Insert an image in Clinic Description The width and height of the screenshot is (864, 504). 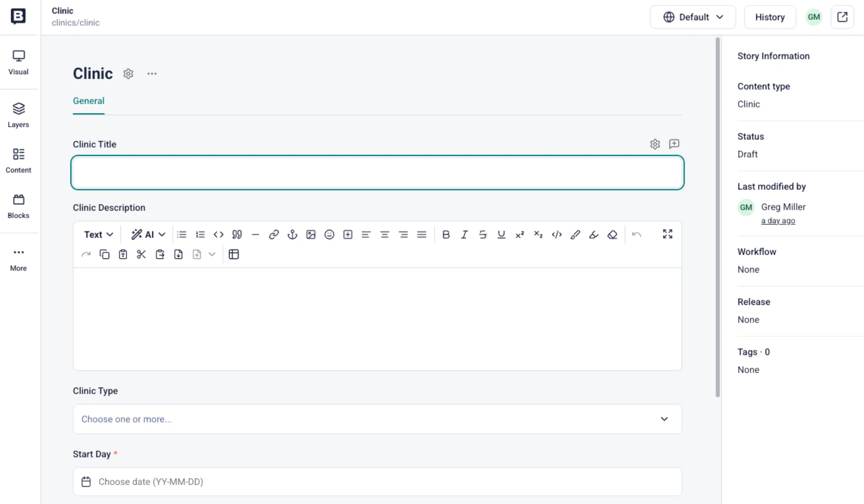(x=311, y=234)
